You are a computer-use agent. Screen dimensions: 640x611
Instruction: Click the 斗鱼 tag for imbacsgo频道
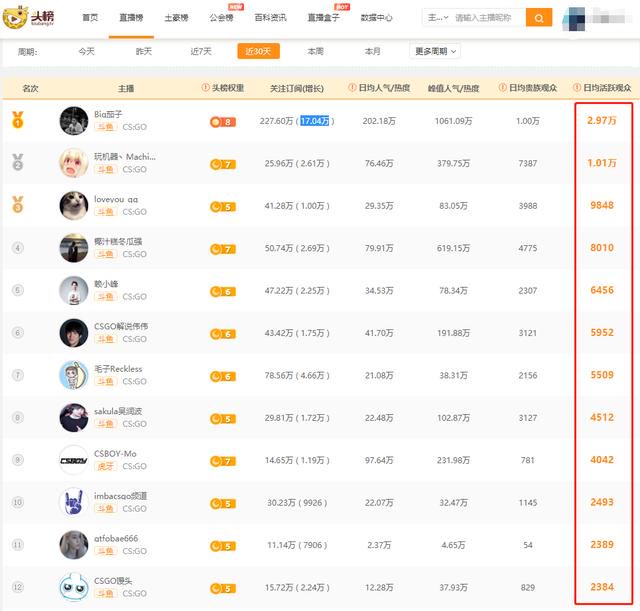tap(106, 509)
